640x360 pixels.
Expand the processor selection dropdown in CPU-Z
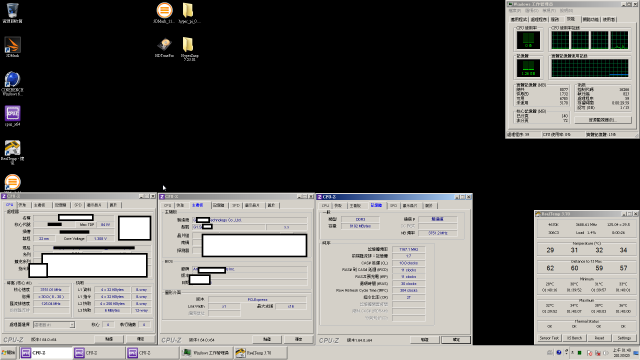click(72, 325)
